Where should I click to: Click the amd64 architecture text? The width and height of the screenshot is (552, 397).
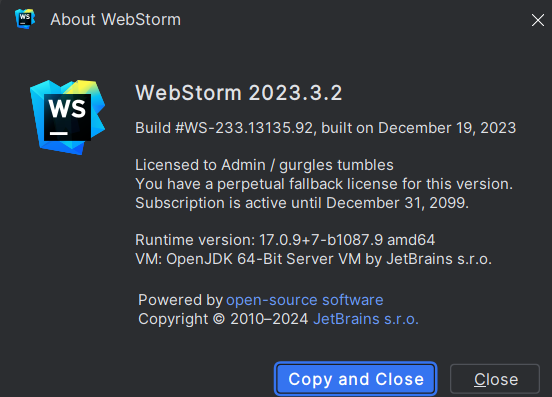coord(411,240)
